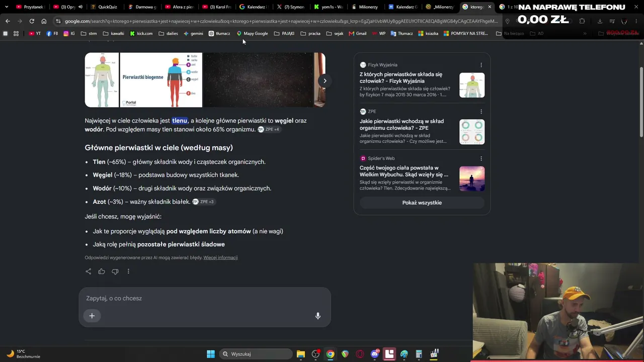The height and width of the screenshot is (362, 644).
Task: Open the Mapy Google bookmark
Action: coord(252,34)
